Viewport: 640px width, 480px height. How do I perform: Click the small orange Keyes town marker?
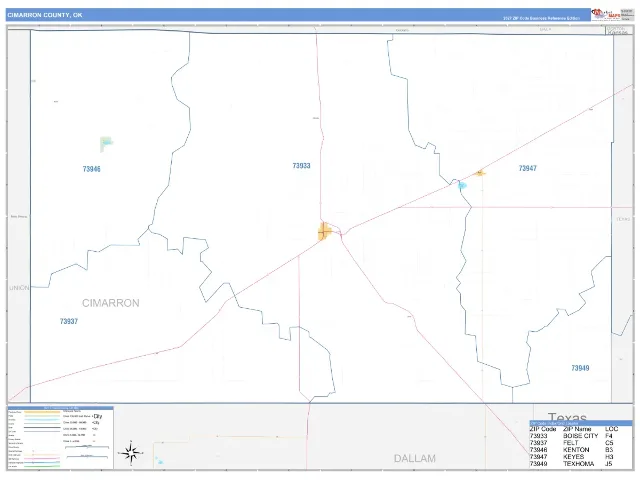coord(480,173)
